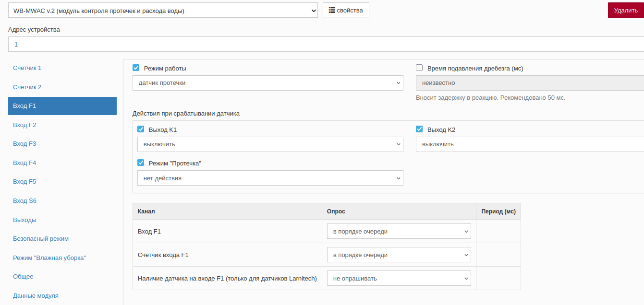Uncheck the Режим работы checkbox
This screenshot has width=644, height=305.
coord(136,68)
